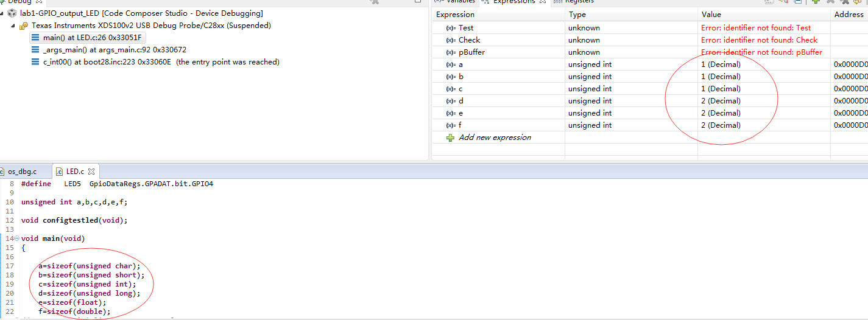Place cursor on 'b=sizeof(unsigned short);' line
868x320 pixels.
91,275
